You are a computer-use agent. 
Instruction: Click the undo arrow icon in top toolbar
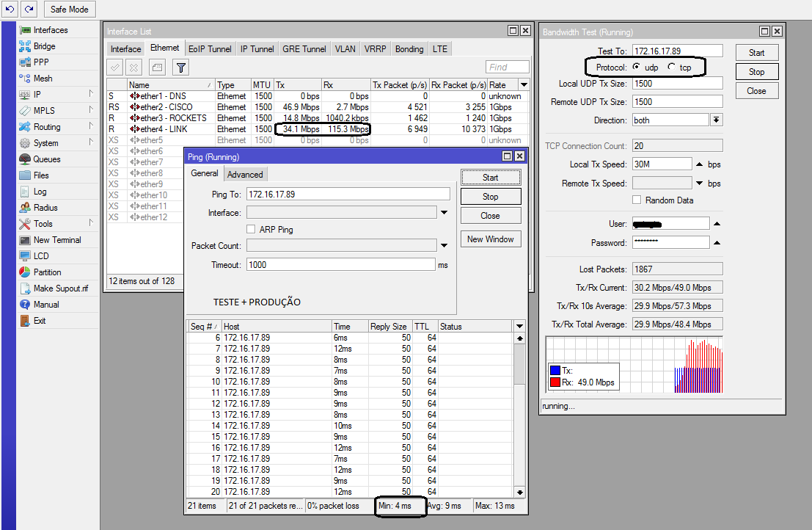[x=10, y=9]
